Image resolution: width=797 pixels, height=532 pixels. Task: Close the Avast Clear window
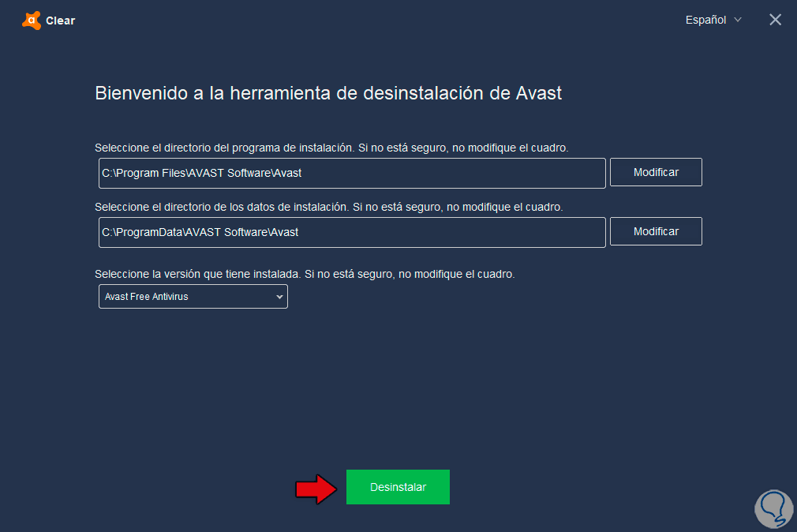pos(775,20)
